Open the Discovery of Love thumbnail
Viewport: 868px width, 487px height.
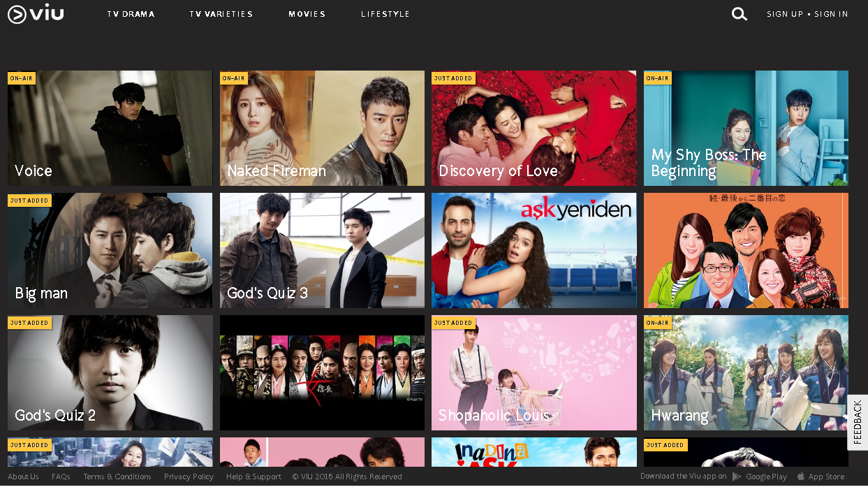[534, 128]
